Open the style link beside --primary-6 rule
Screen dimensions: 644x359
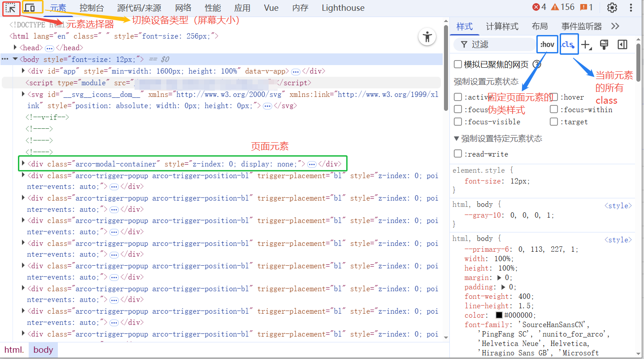618,240
